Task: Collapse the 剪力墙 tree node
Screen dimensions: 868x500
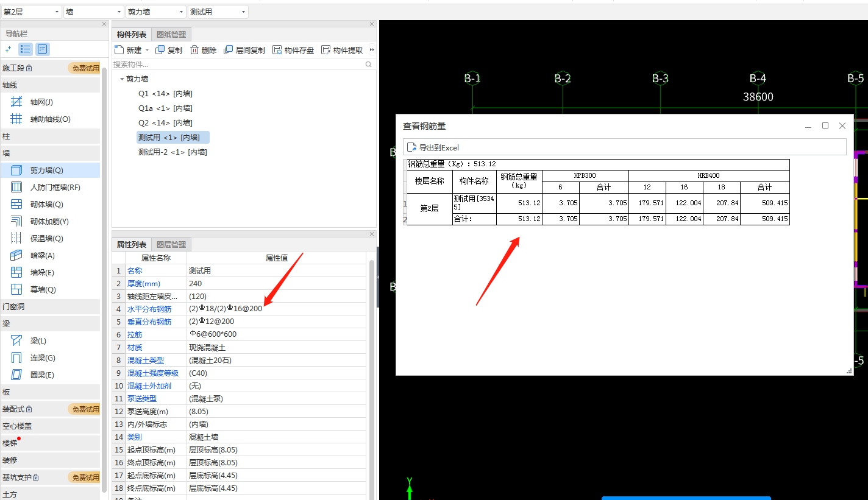Action: 122,79
